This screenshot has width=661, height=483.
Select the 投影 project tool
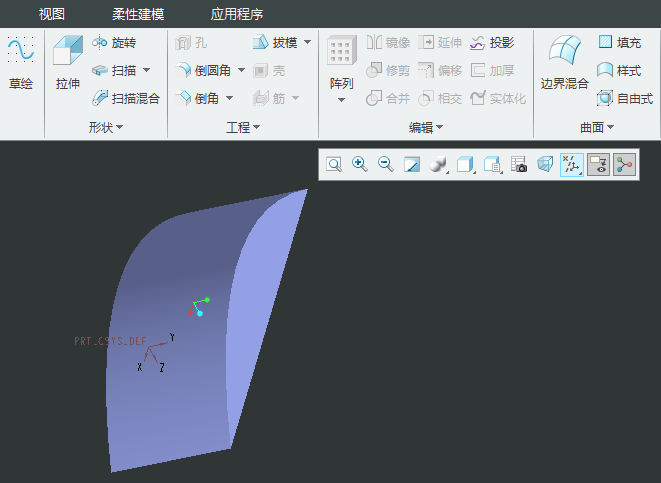(x=492, y=43)
